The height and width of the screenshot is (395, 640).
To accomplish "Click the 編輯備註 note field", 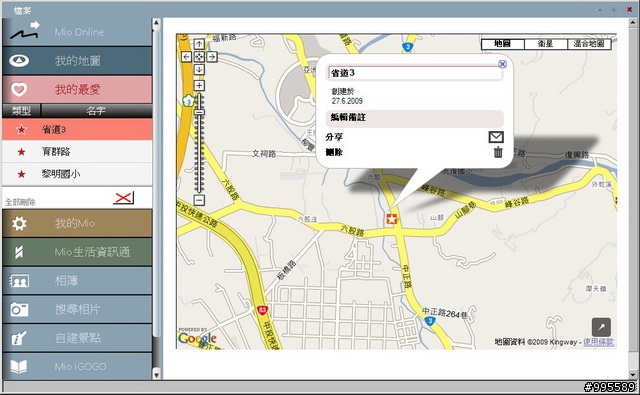I will 415,118.
